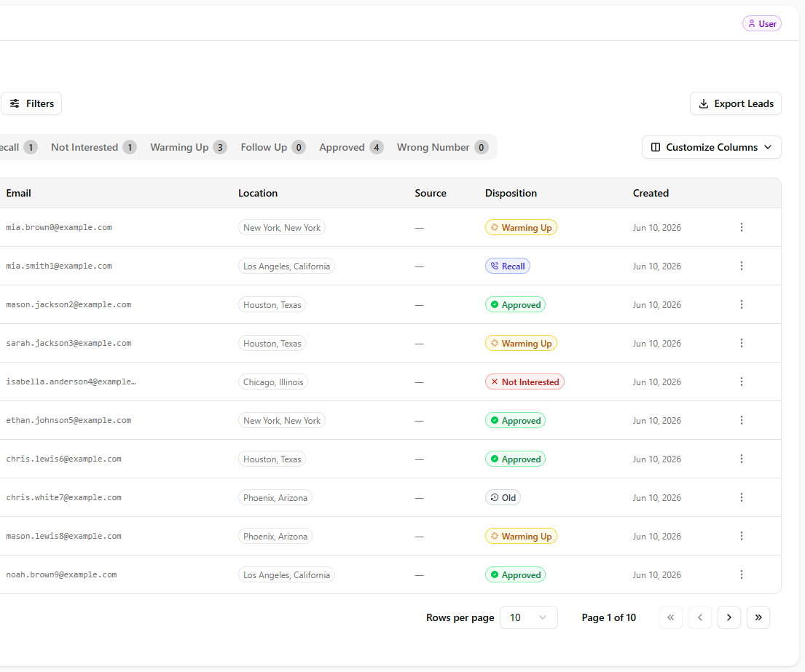Open row actions for mason.jackson2@example.com
Image resolution: width=805 pixels, height=672 pixels.
coord(742,304)
